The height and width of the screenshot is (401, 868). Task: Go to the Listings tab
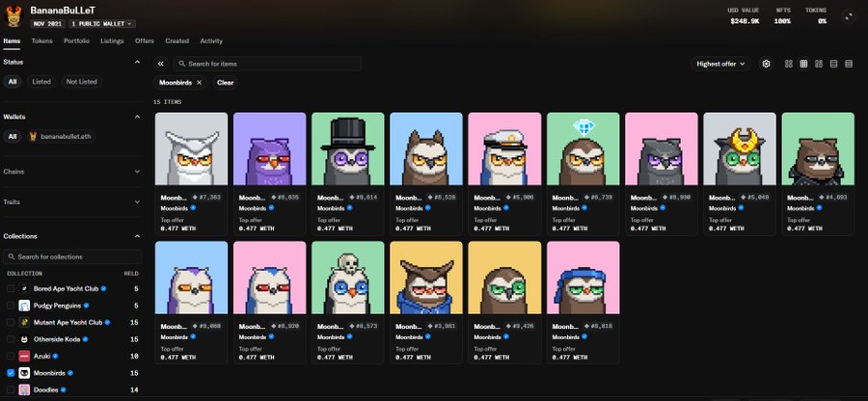click(112, 40)
